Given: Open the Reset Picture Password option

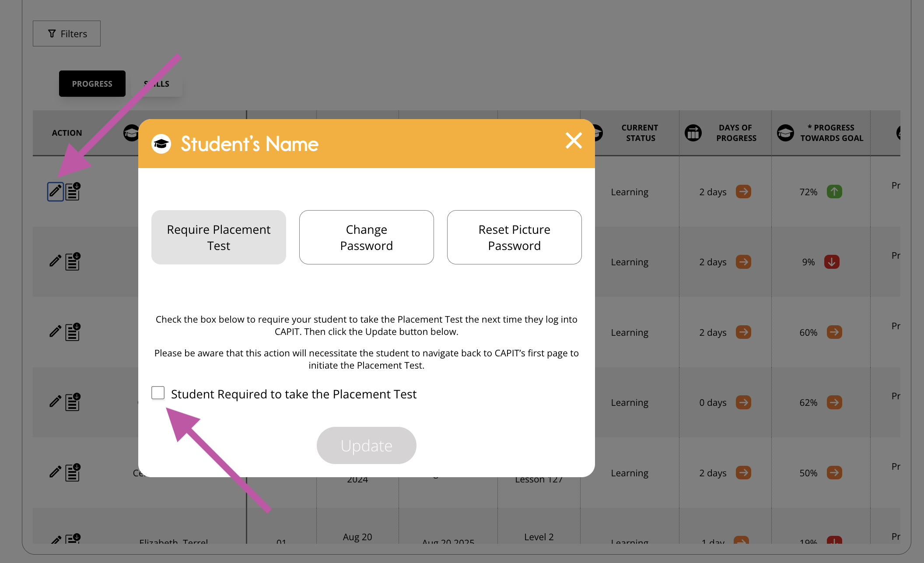Looking at the screenshot, I should pos(514,237).
